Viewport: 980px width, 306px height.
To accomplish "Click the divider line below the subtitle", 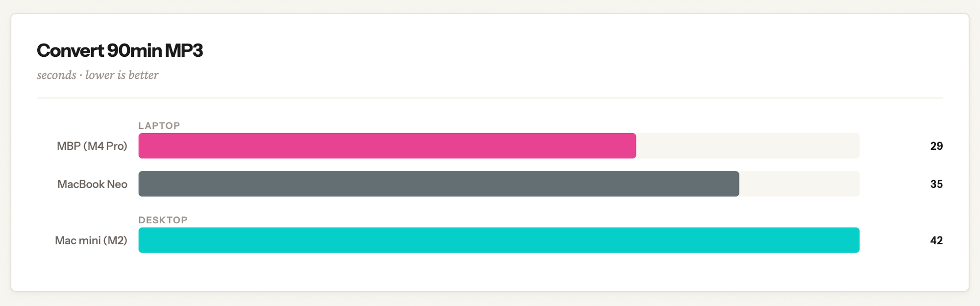I will tap(490, 98).
